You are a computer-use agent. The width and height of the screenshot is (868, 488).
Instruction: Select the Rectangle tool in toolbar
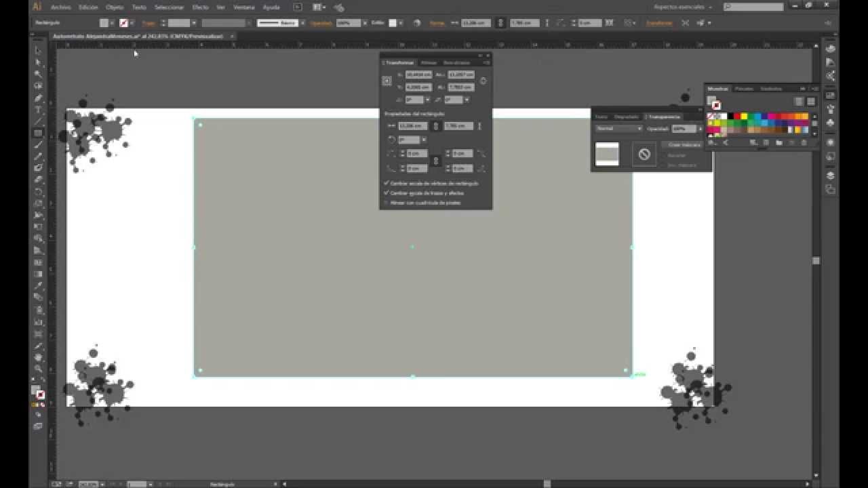[x=38, y=133]
